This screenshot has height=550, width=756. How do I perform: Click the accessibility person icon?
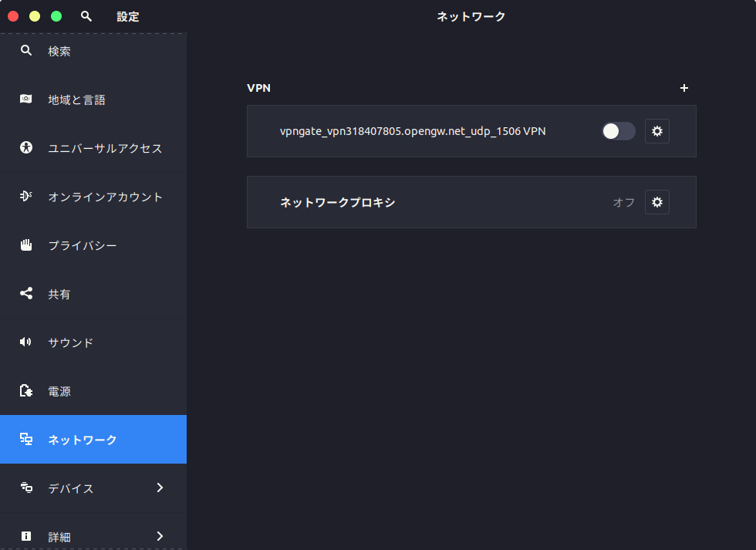click(x=26, y=147)
